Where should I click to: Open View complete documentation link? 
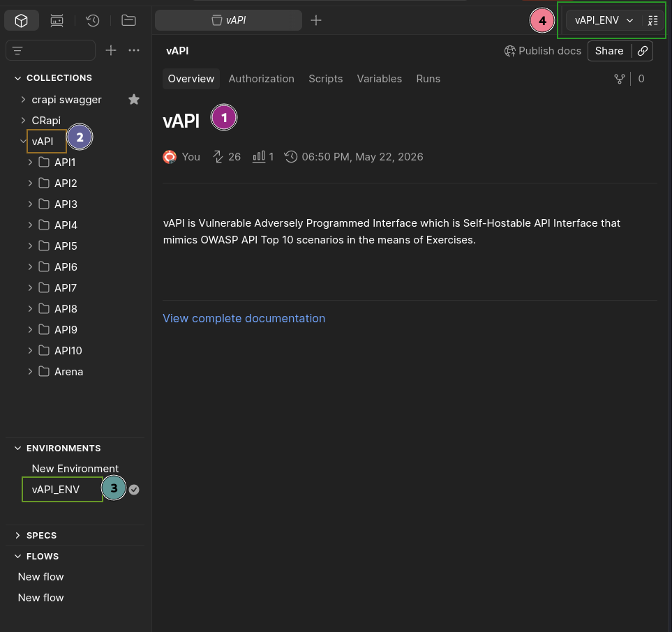(x=244, y=318)
